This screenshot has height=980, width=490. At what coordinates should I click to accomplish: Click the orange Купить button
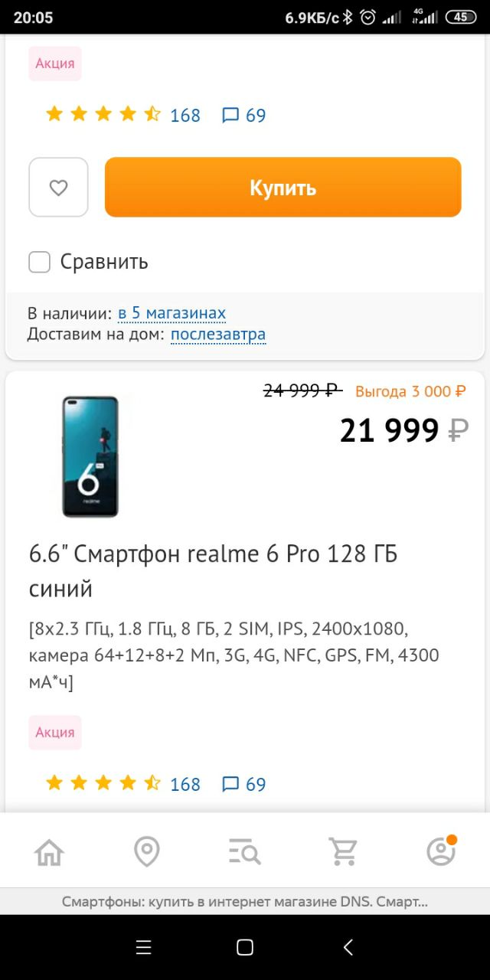point(283,188)
